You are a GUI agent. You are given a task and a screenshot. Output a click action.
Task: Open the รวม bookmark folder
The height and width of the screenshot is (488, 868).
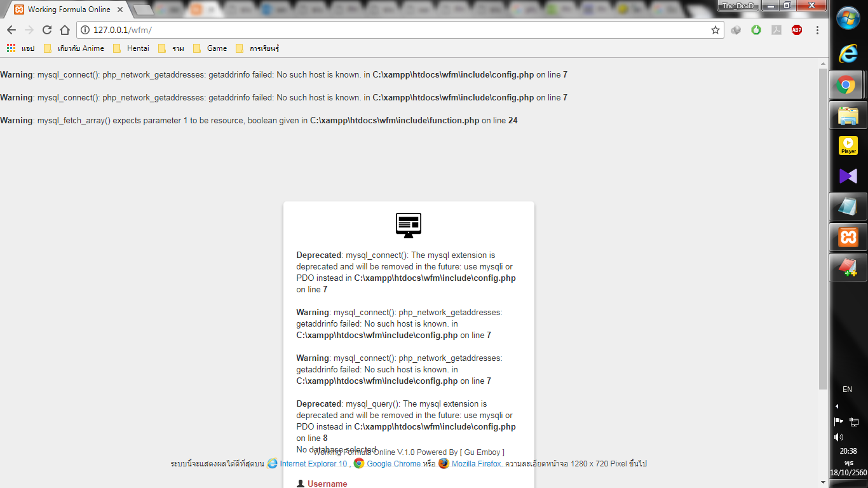coord(172,48)
